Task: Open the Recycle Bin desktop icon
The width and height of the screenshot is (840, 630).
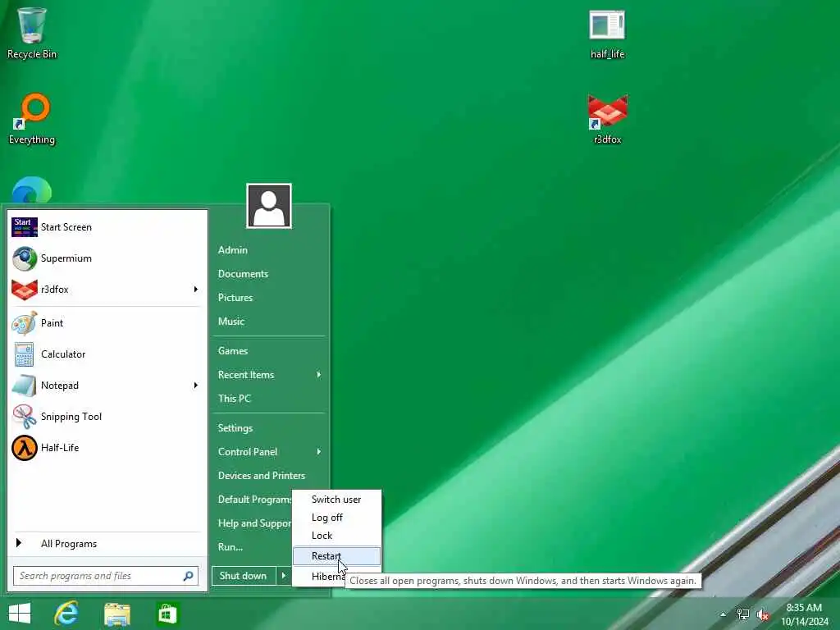Action: coord(32,33)
